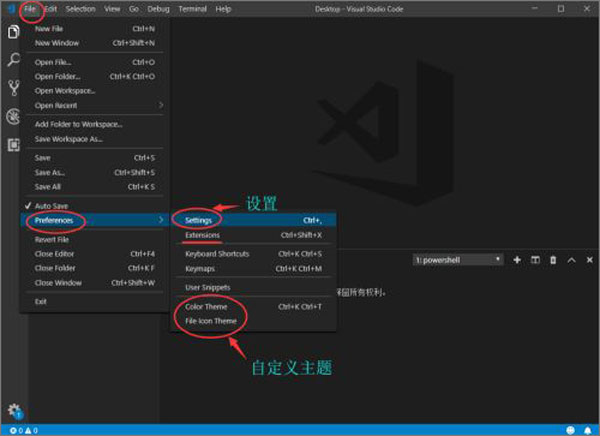Open the Extensions view icon in the activity bar
The height and width of the screenshot is (436, 600).
(x=13, y=145)
